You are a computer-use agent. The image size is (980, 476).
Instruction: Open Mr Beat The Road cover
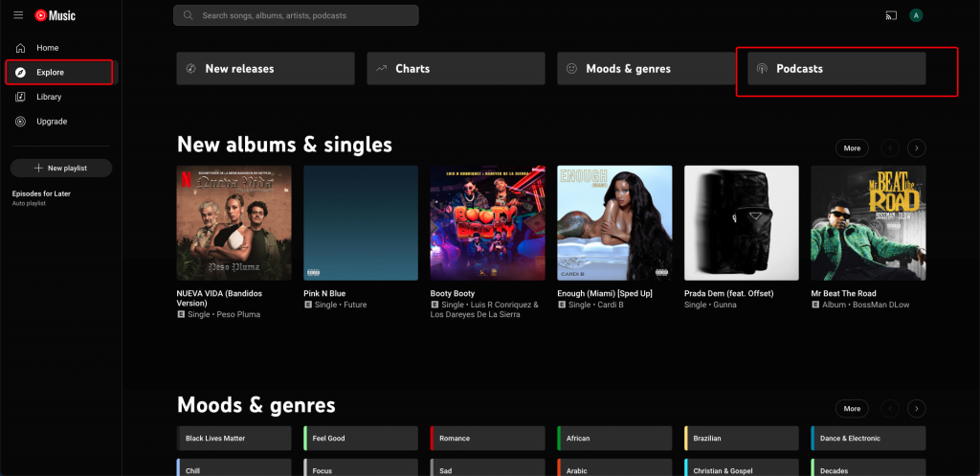868,222
